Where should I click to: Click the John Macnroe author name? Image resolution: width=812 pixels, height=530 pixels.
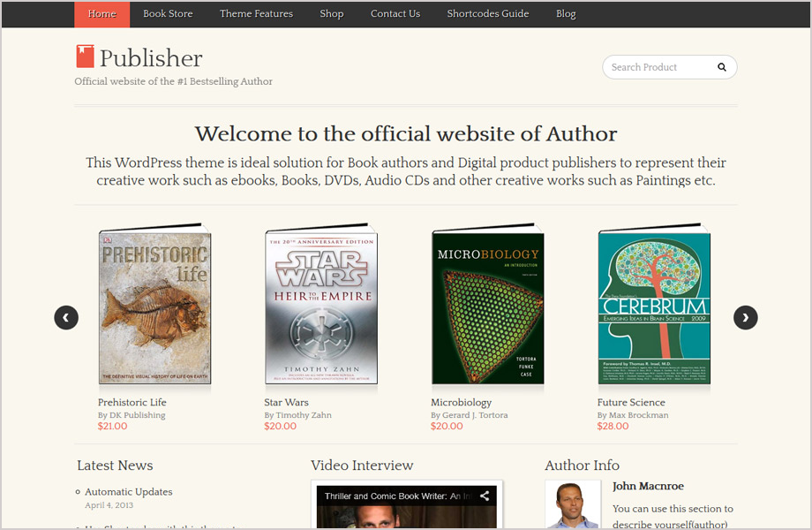point(648,486)
